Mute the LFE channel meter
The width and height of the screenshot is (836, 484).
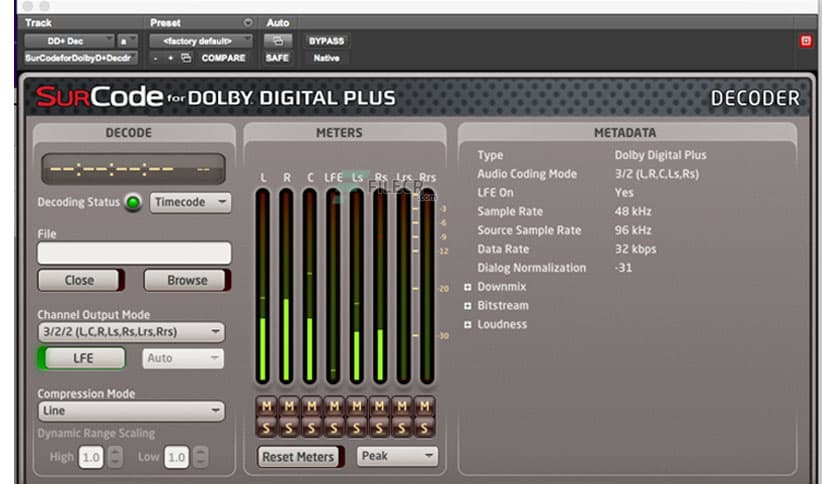(x=334, y=407)
